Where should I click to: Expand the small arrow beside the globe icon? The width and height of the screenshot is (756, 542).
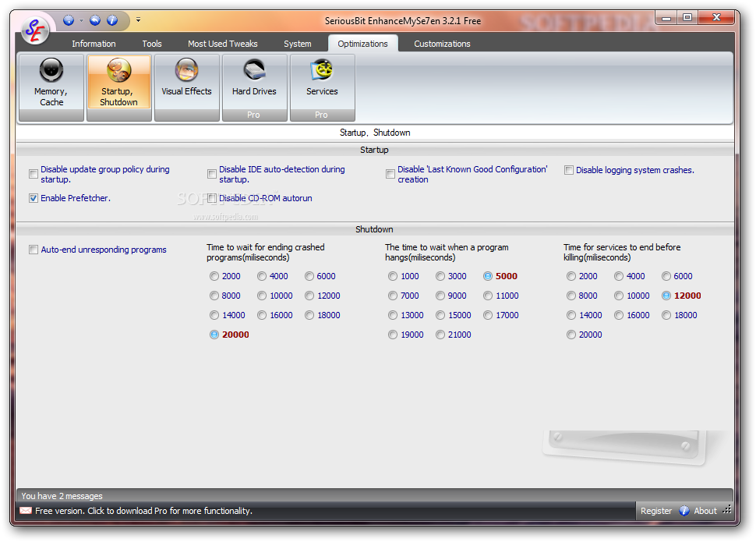(x=81, y=20)
